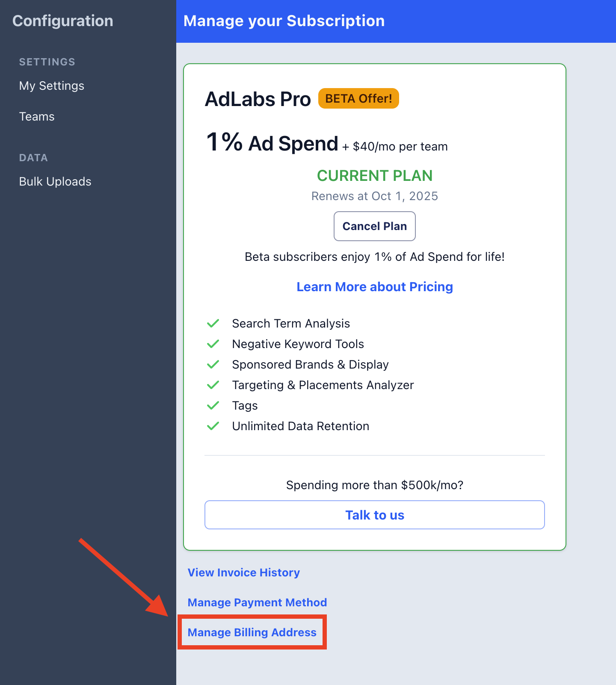Click the Cancel Plan button
Image resolution: width=616 pixels, height=685 pixels.
375,226
